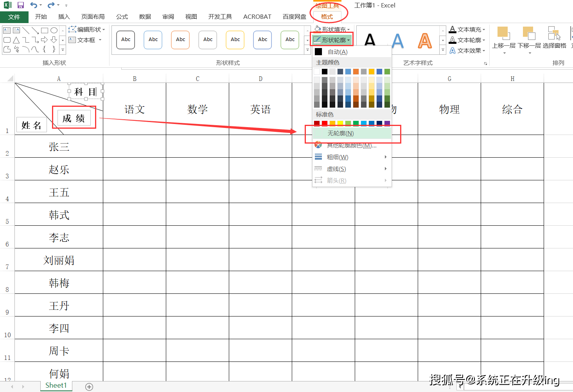573x392 pixels.
Task: Pick the vertical text box shape in the shapes gallery
Action: (16, 31)
